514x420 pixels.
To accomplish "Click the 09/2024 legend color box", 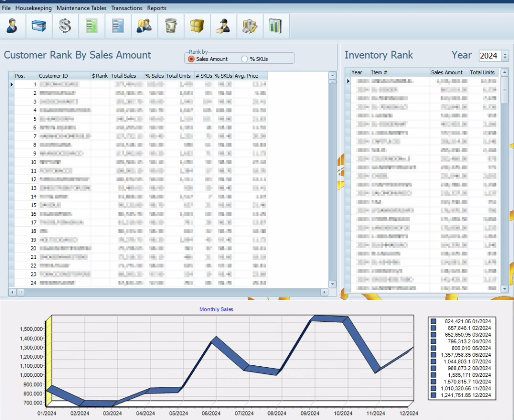I will [x=433, y=374].
